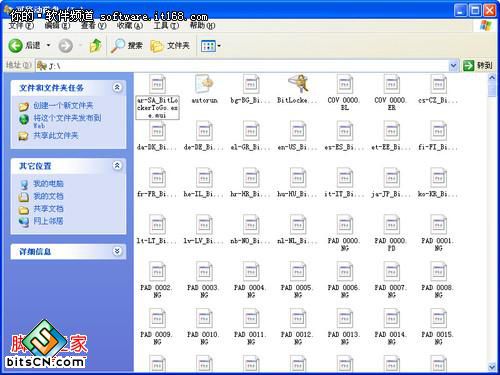The image size is (500, 375).
Task: Close the Explorer window
Action: (490, 11)
